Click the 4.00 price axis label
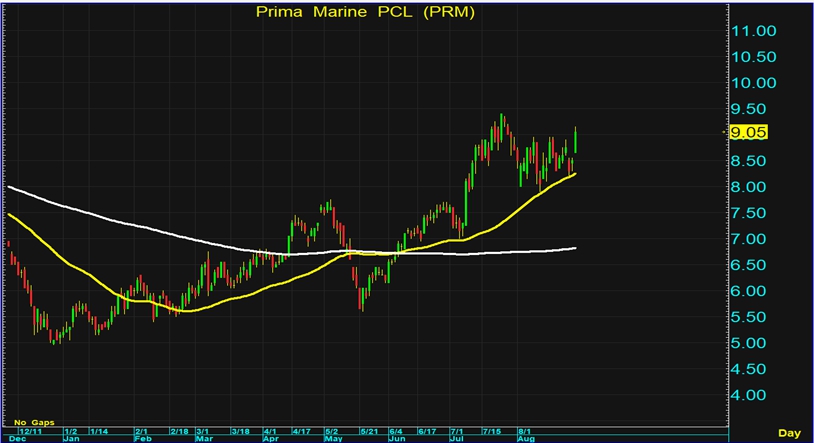 tap(748, 395)
